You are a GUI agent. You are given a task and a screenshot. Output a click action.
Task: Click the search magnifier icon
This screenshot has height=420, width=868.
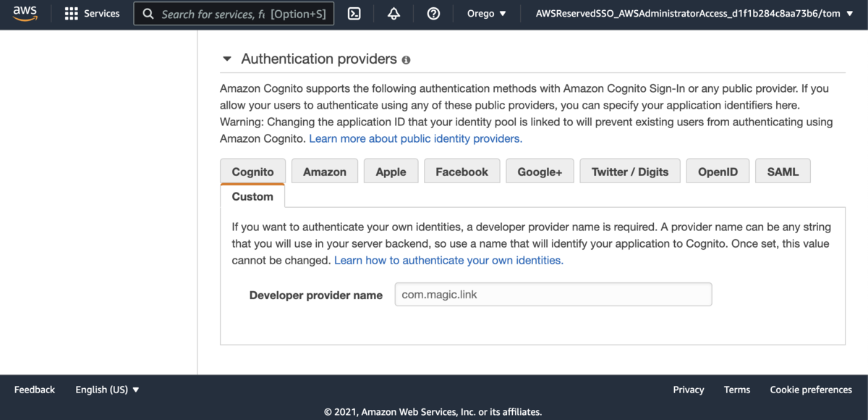tap(148, 14)
